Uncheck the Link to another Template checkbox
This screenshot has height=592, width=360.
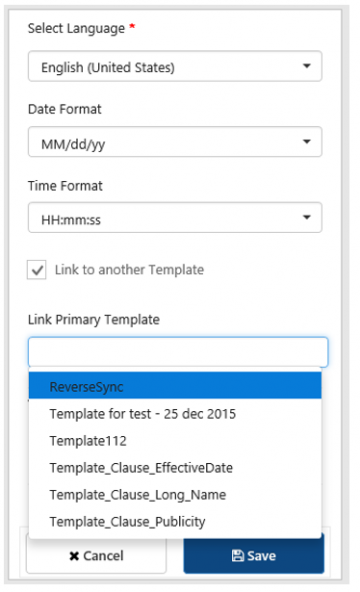[37, 270]
